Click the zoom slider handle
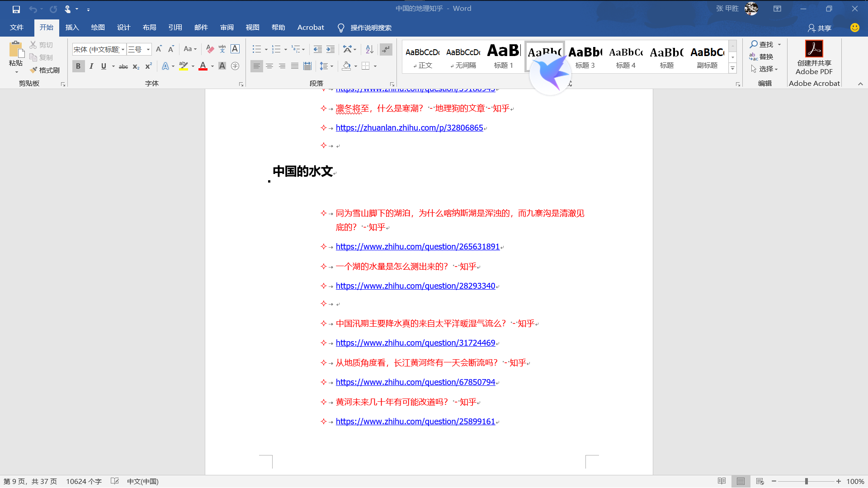Screen dimensions: 868x488 (x=806, y=481)
